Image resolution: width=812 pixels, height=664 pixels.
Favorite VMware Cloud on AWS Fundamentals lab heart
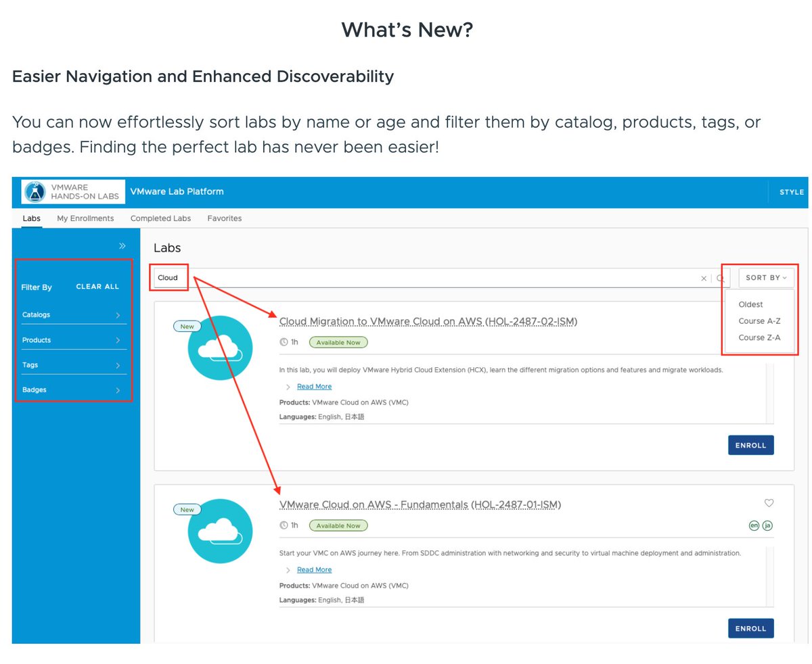pyautogui.click(x=769, y=503)
